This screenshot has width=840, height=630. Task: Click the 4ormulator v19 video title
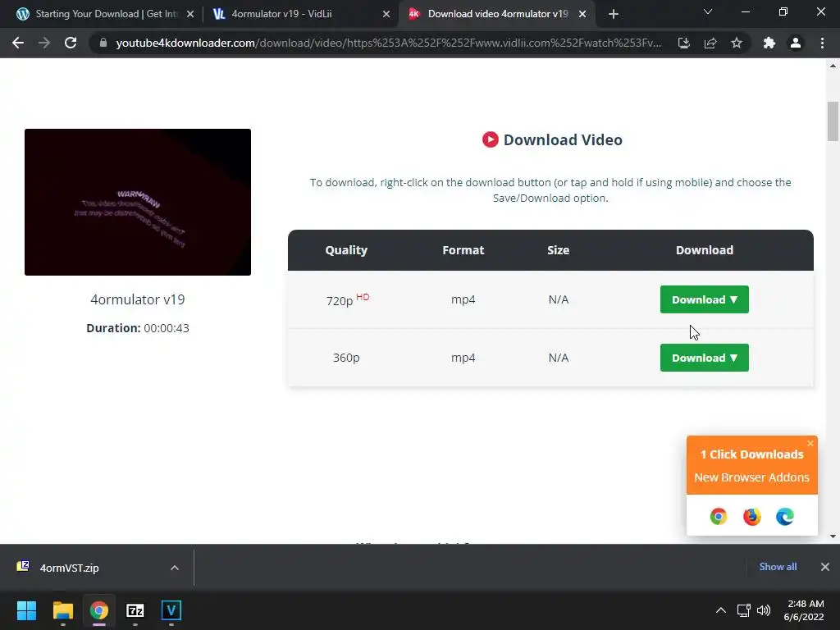pos(138,299)
